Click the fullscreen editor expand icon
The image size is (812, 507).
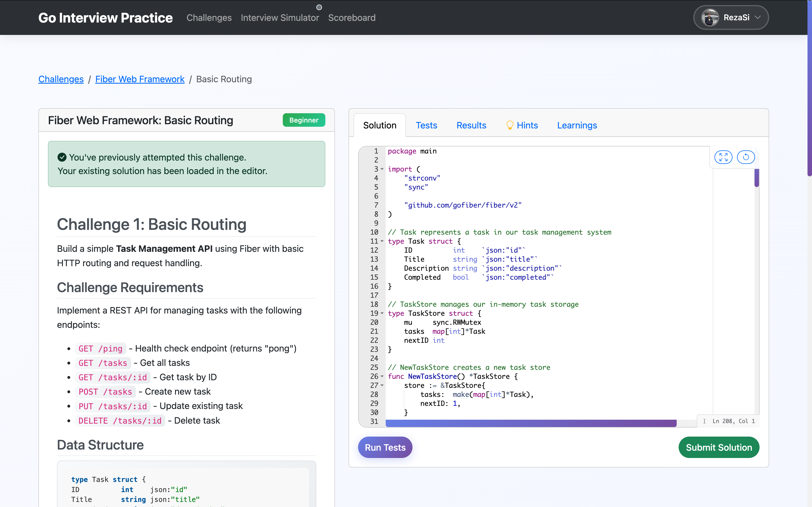(x=723, y=157)
